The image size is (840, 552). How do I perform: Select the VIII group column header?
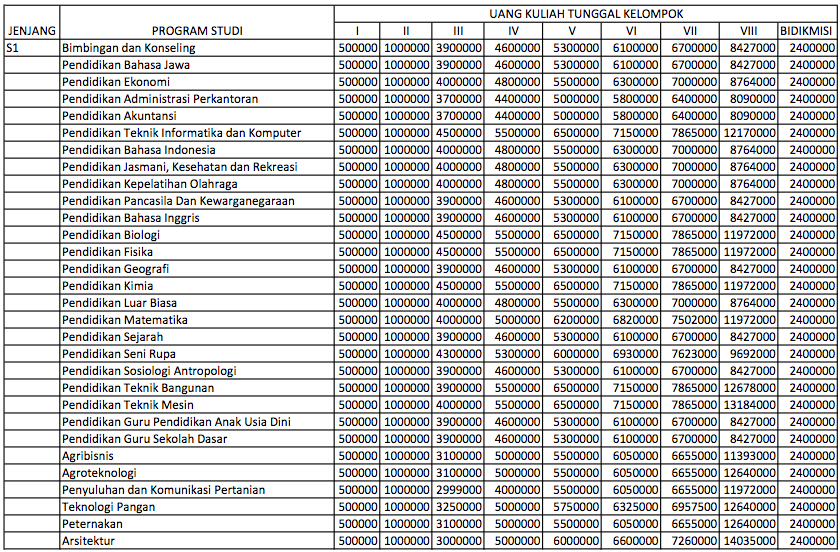tap(748, 31)
